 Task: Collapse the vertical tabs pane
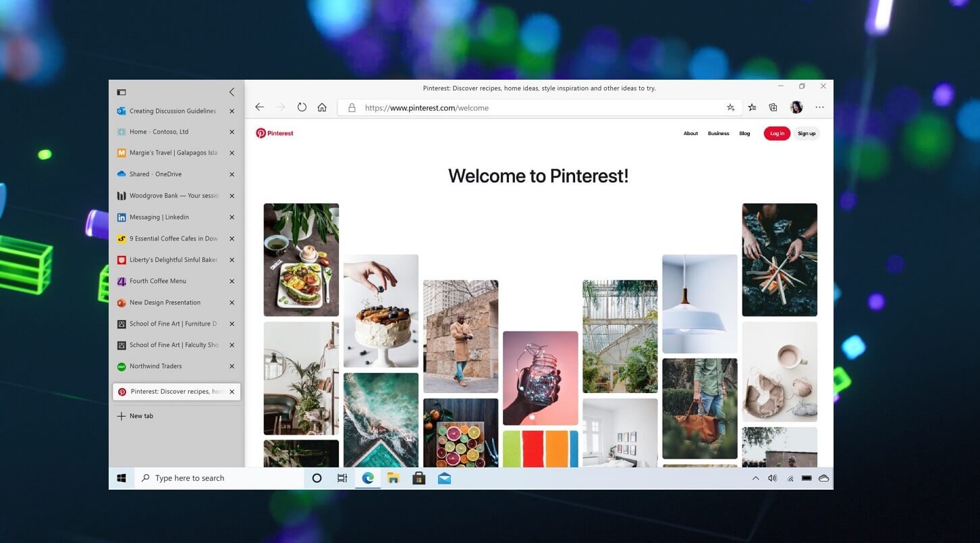tap(232, 92)
